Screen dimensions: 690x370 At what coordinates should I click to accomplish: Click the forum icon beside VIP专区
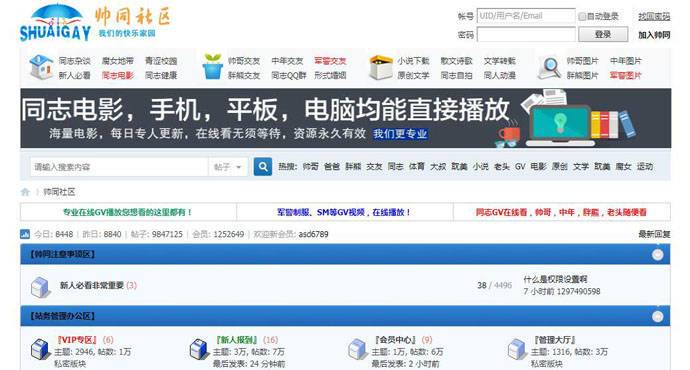tap(40, 349)
